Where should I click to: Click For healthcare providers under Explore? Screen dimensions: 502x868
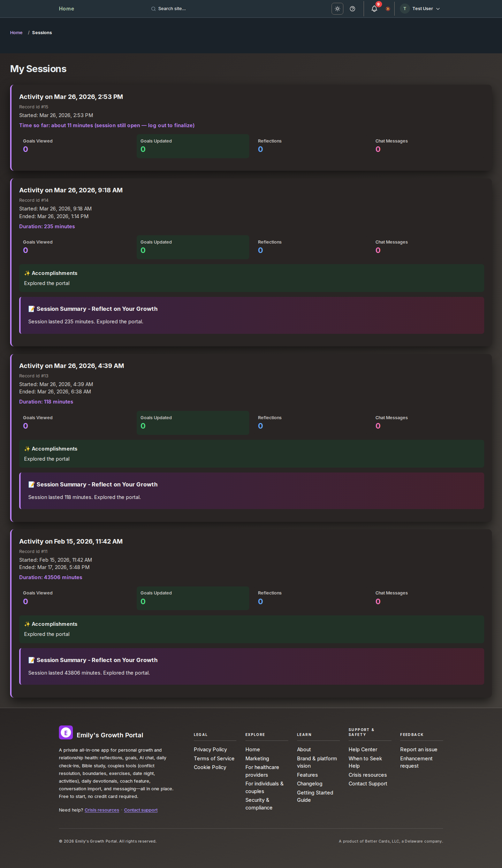click(262, 771)
